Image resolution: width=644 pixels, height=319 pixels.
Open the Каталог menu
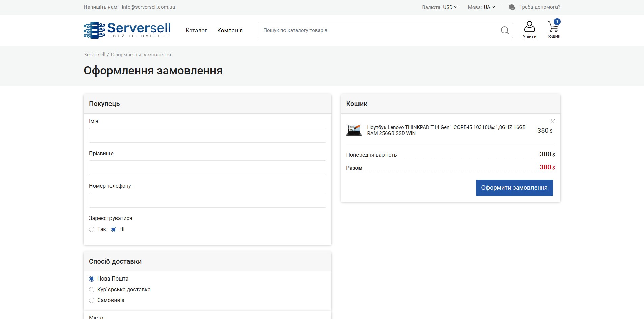click(196, 30)
